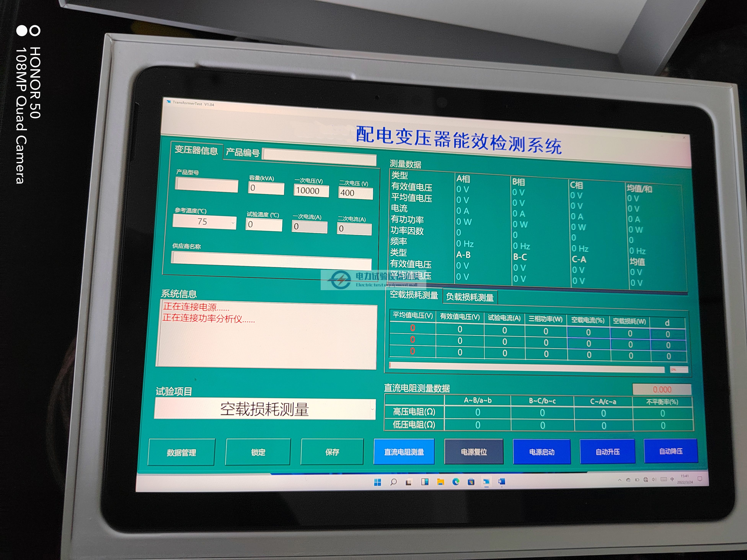Launch Microsoft Edge from the taskbar

coord(456,482)
